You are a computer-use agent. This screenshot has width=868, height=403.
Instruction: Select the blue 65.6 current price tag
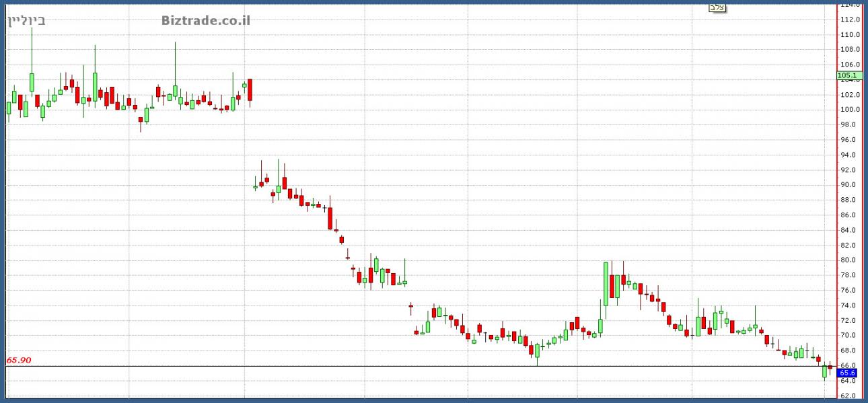click(x=847, y=373)
